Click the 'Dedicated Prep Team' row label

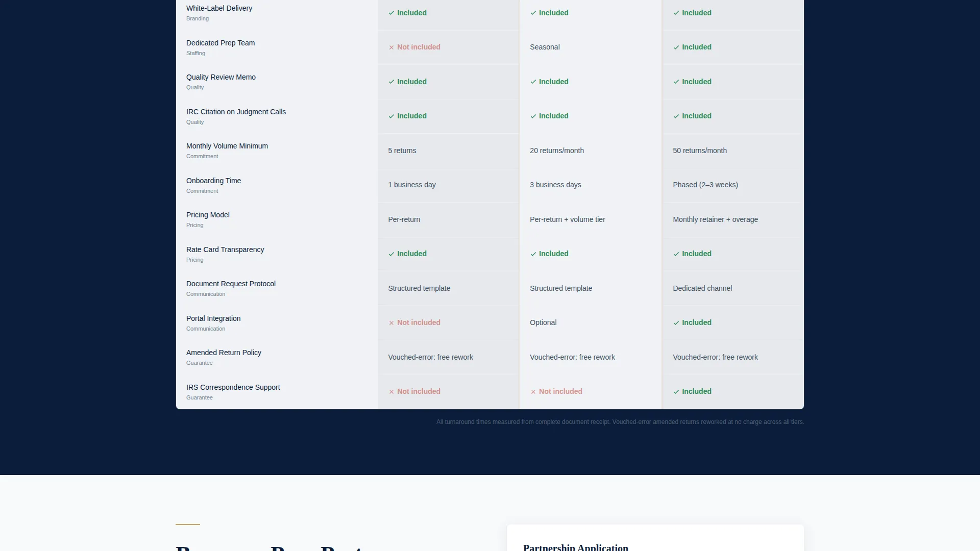(x=220, y=43)
